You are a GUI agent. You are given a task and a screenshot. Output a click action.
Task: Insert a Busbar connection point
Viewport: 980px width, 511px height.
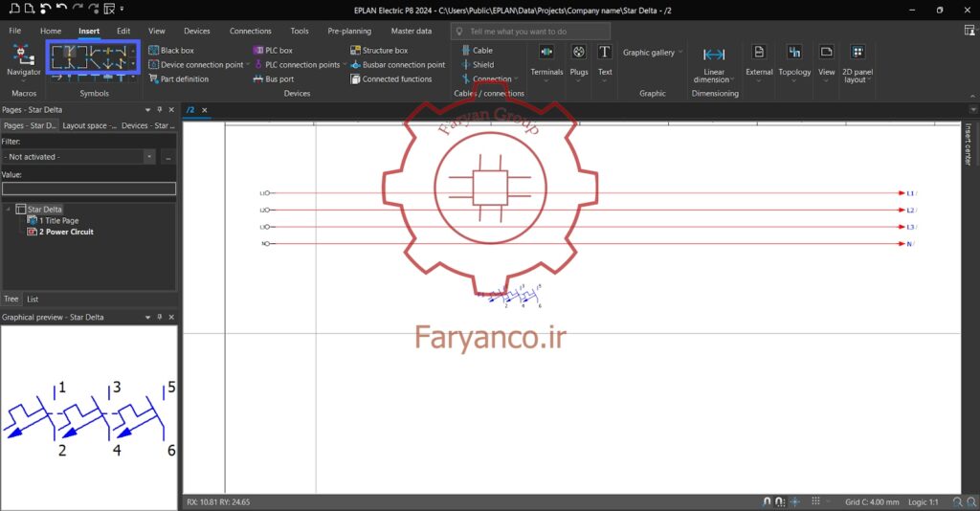[398, 64]
